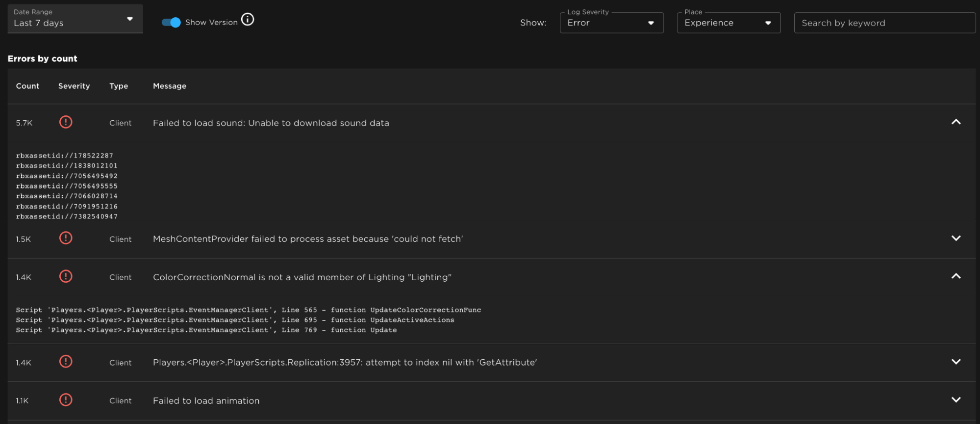Screen dimensions: 980x424
Task: Click the Type column header
Action: click(119, 86)
